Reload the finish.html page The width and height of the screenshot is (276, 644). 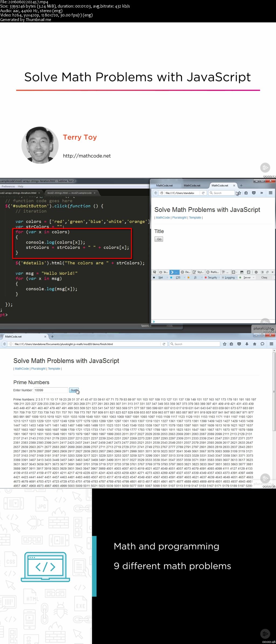tap(164, 344)
